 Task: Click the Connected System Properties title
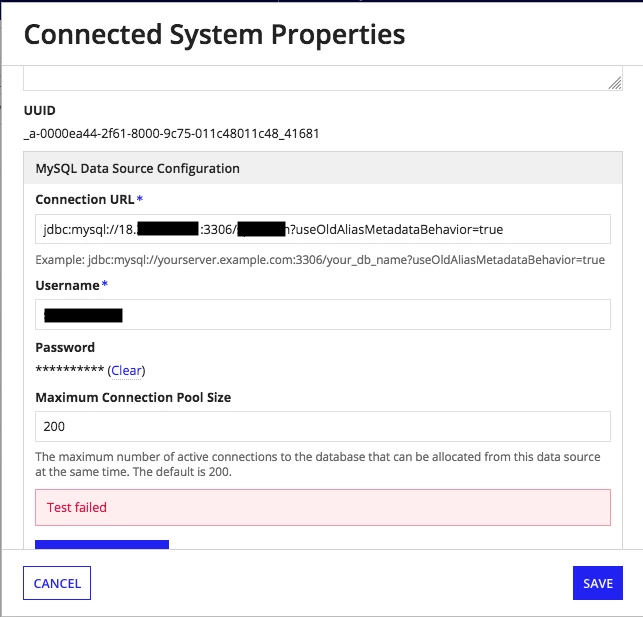[x=214, y=34]
